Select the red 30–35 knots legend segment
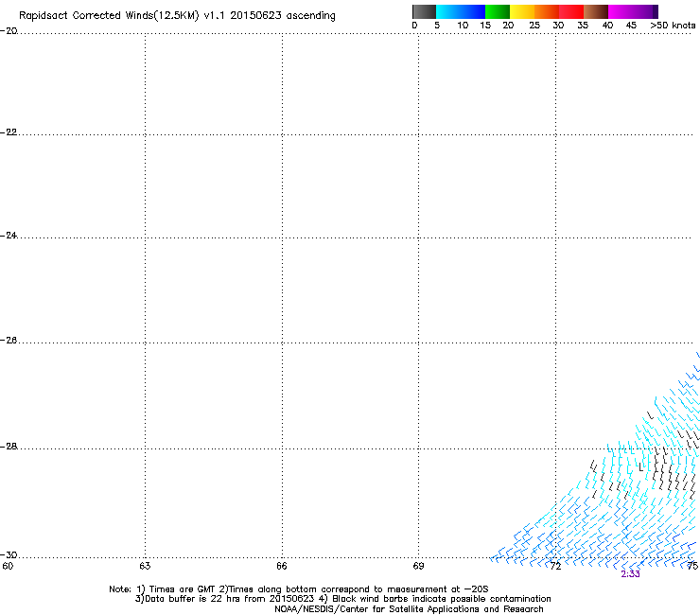 [x=571, y=11]
